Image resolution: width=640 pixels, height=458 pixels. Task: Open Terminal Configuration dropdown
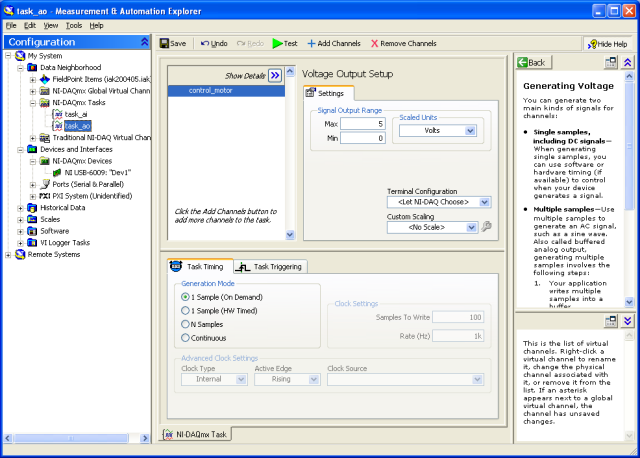pos(484,202)
